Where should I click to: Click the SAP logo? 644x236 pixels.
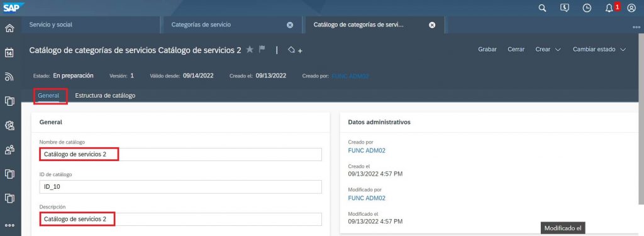pos(14,8)
